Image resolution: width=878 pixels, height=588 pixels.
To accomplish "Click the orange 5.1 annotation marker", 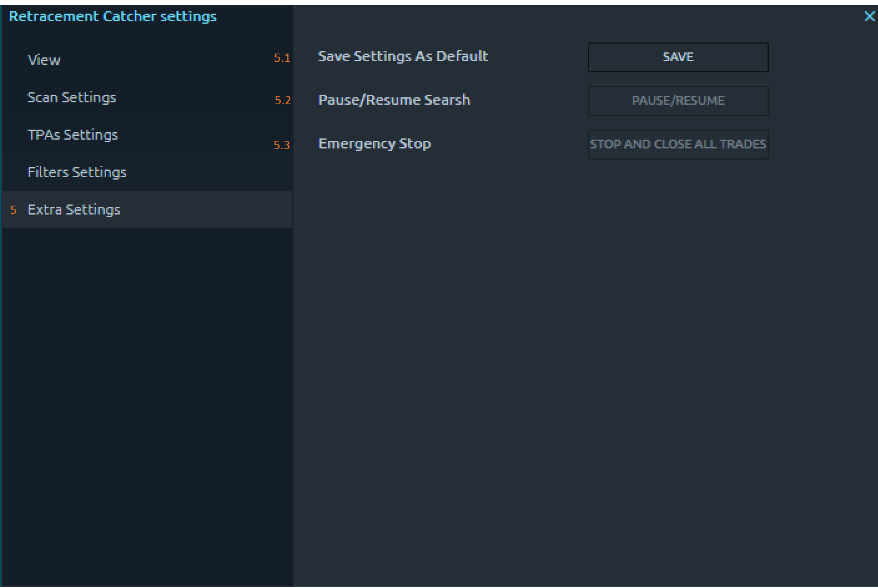I will point(282,58).
